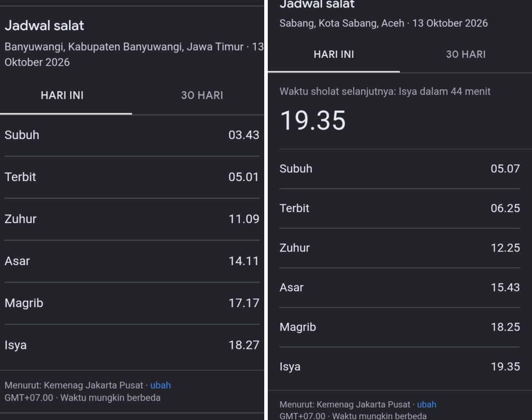This screenshot has width=532, height=420.
Task: Select the Asar 14.11 row
Action: (x=132, y=261)
